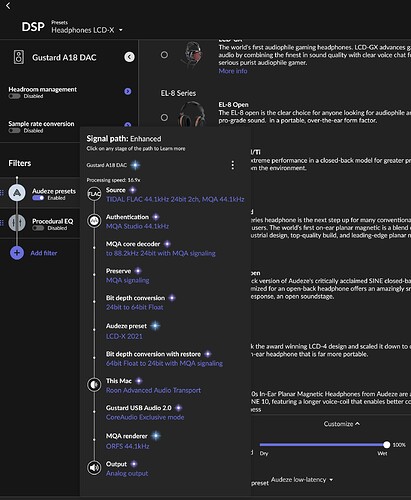This screenshot has width=411, height=500.
Task: Toggle Headroom management switch
Action: pyautogui.click(x=14, y=96)
